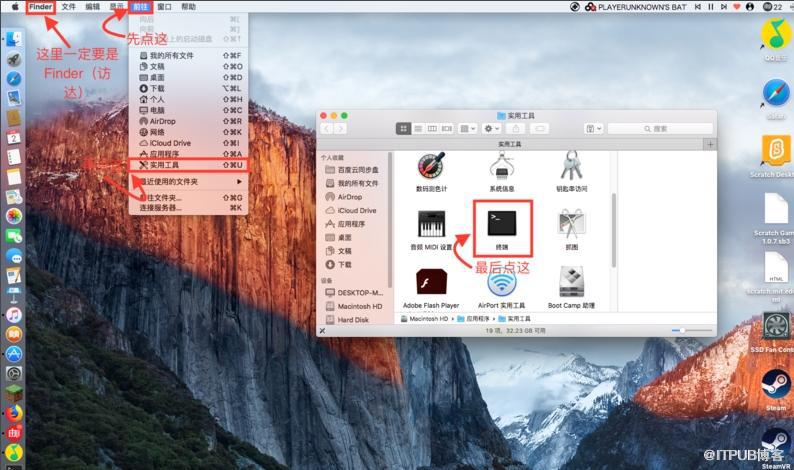The height and width of the screenshot is (470, 794).
Task: Open the 抓图 Grab app
Action: click(572, 224)
